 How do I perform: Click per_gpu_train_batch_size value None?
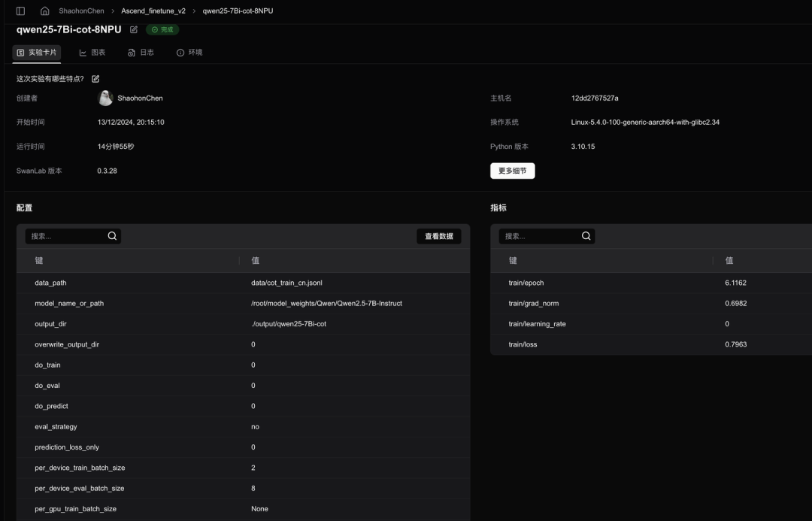tap(259, 509)
